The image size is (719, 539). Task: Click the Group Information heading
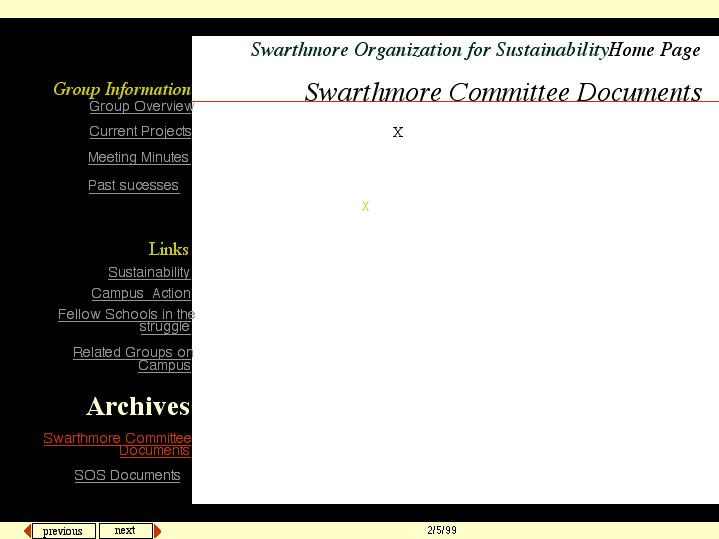pos(122,89)
